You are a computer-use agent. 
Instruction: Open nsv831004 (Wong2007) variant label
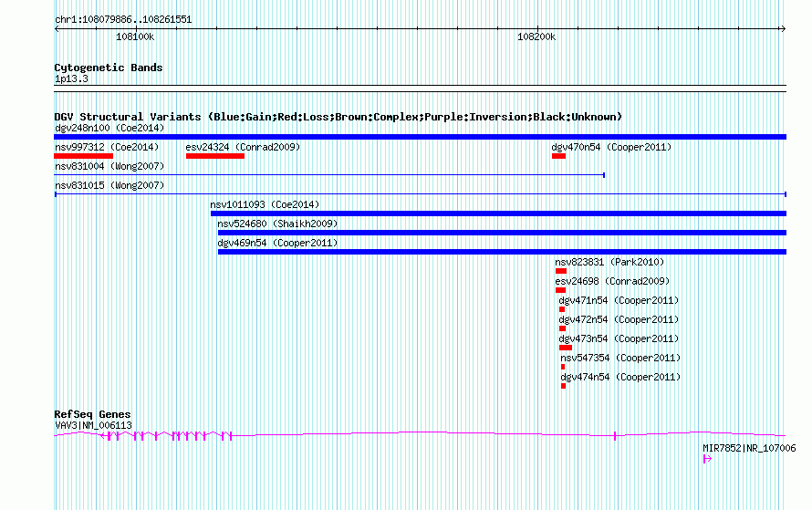[109, 166]
